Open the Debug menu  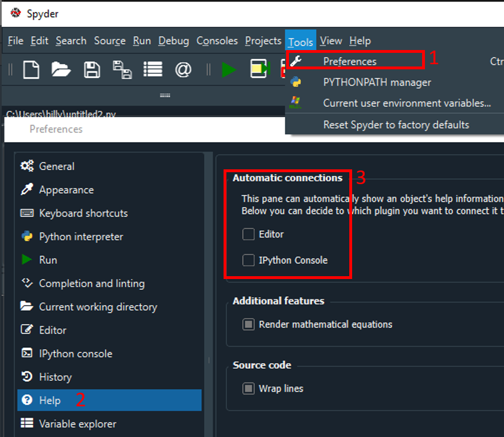point(173,41)
